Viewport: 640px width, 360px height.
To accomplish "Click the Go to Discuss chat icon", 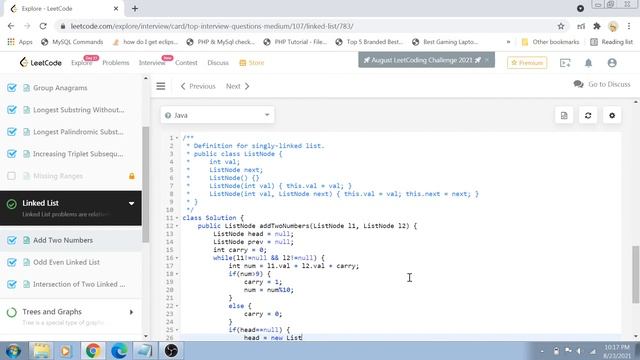I will 578,84.
